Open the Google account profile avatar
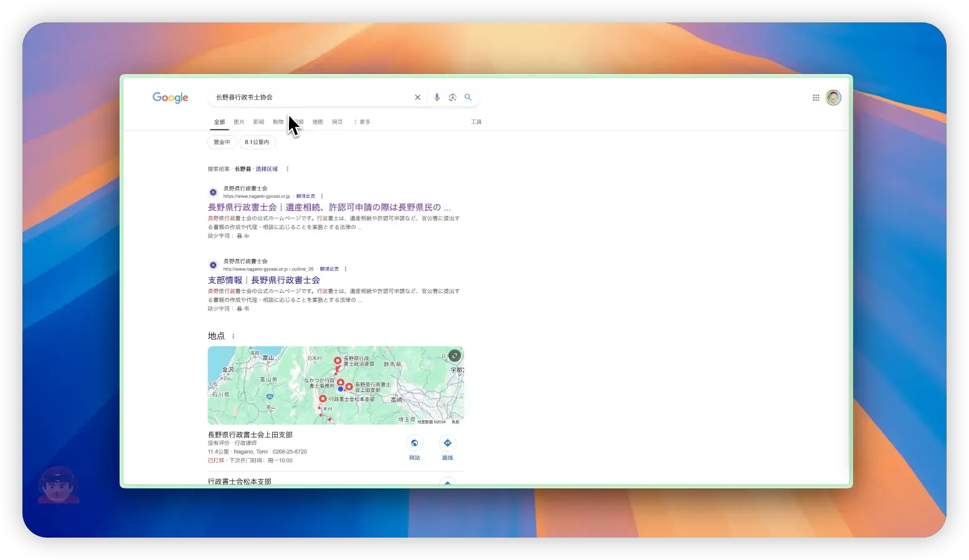The width and height of the screenshot is (969, 560). click(x=833, y=98)
